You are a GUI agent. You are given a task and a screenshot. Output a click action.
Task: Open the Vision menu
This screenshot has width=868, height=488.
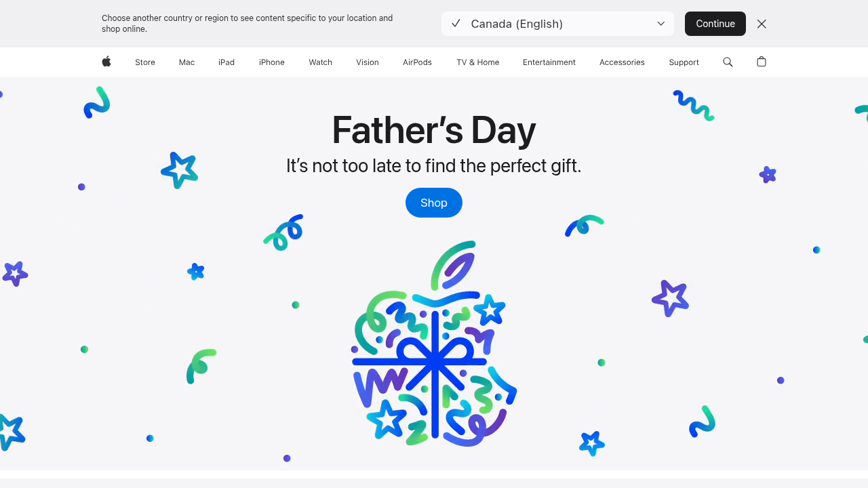[x=368, y=62]
